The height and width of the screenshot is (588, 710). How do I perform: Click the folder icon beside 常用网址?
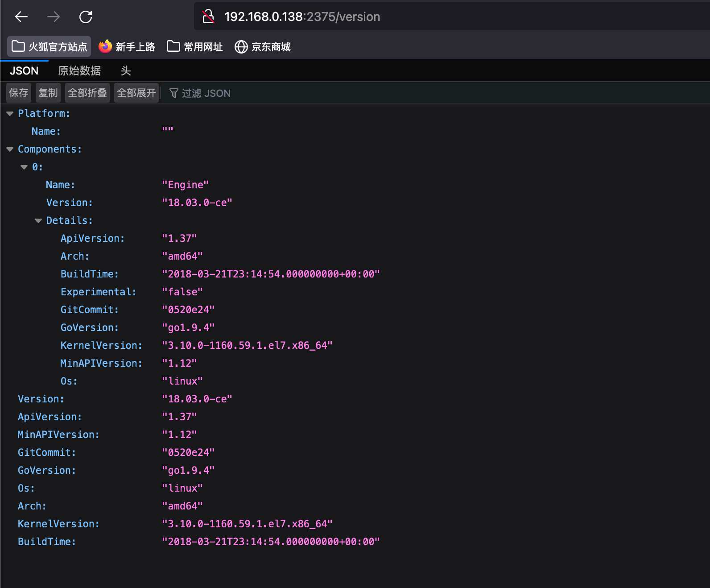pos(173,46)
